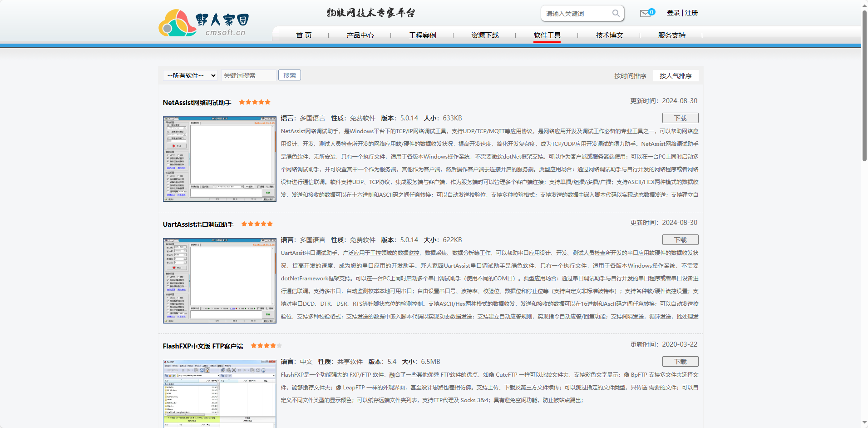Click FlashFXP size value 6.5MB
This screenshot has height=428, width=868.
[x=430, y=362]
